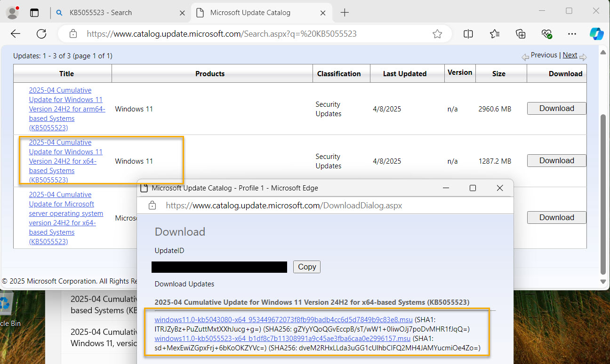Open Microsoft server operating system update link
610x364 pixels.
pos(66,218)
